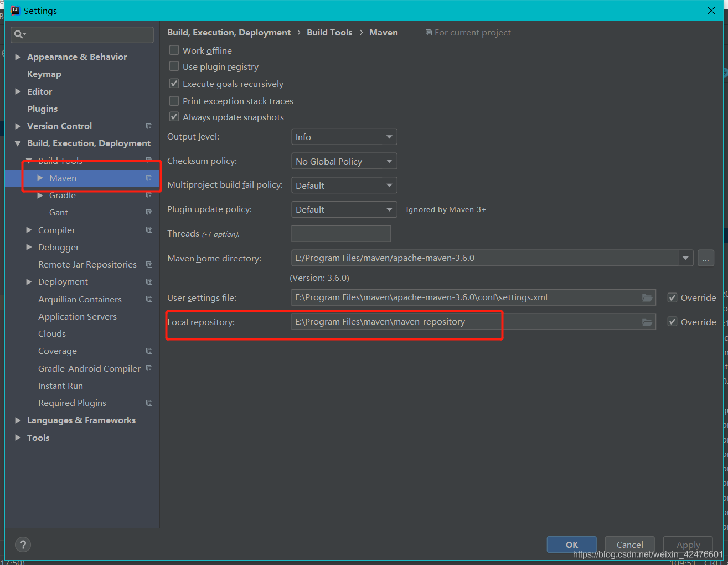
Task: Click the User settings file path field
Action: (473, 297)
